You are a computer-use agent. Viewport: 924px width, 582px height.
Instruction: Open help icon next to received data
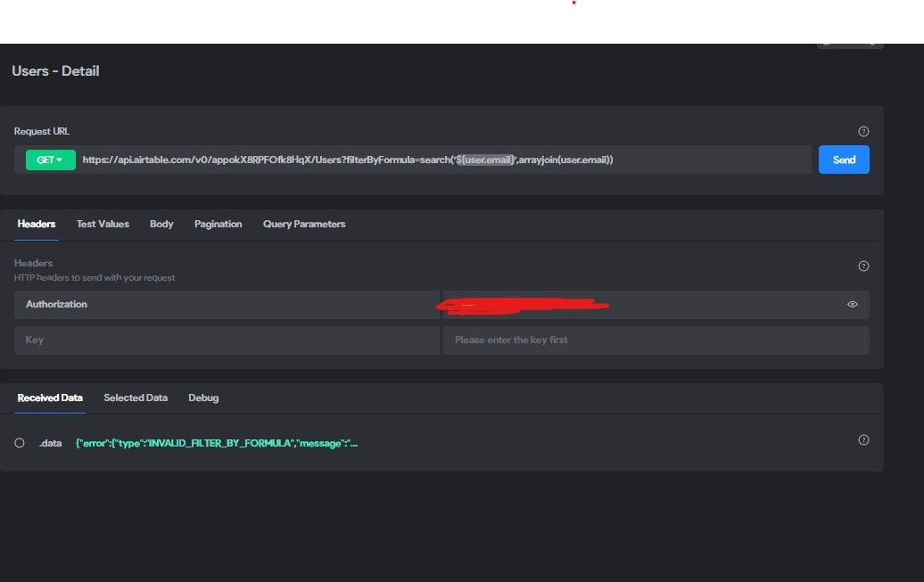[x=863, y=440]
